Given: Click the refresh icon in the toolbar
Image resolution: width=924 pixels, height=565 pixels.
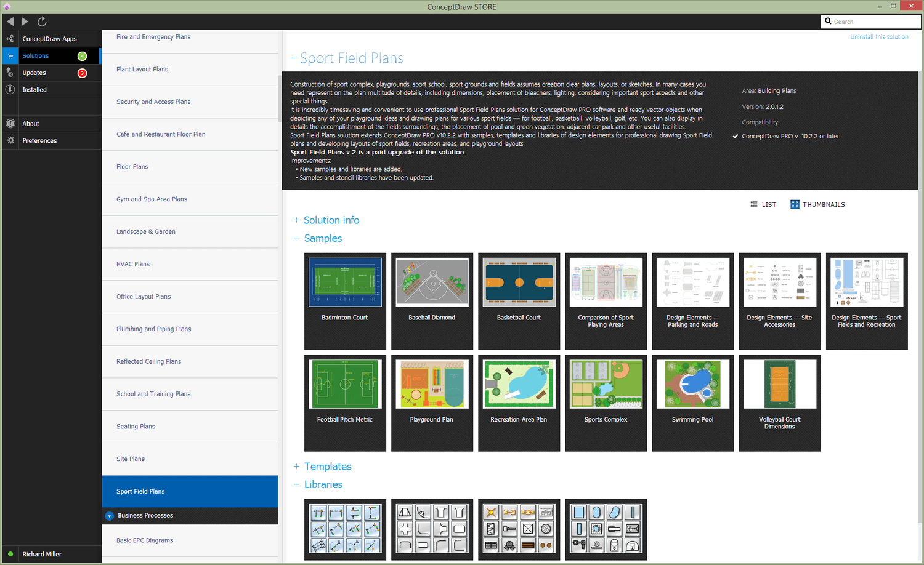Looking at the screenshot, I should coord(42,22).
